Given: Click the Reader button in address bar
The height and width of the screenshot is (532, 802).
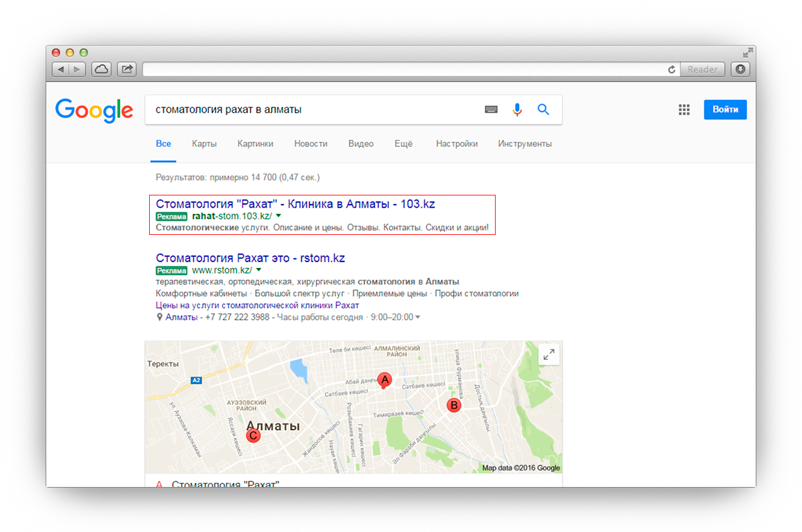Looking at the screenshot, I should 702,70.
